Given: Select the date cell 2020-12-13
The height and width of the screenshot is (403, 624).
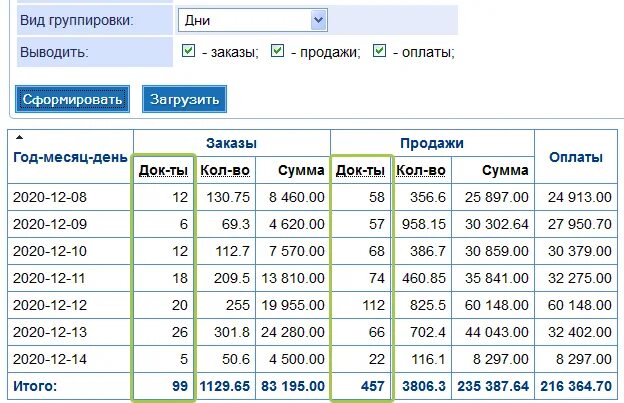Looking at the screenshot, I should [50, 332].
